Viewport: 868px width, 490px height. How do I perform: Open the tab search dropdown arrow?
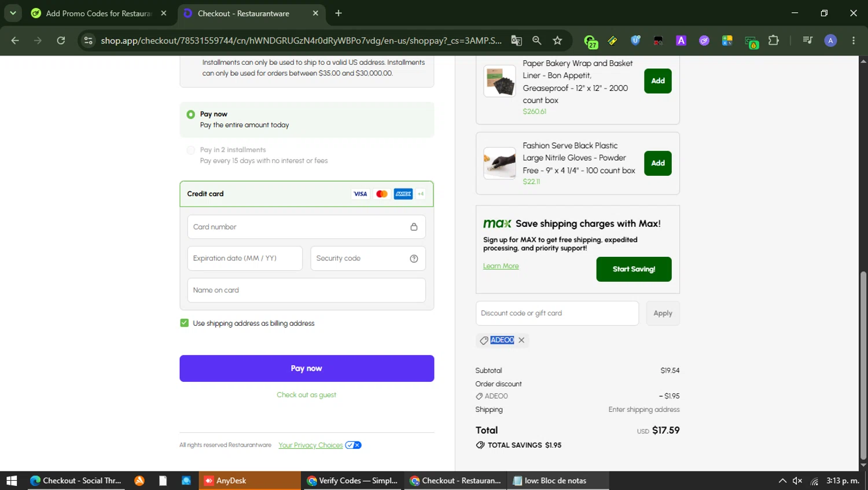tap(13, 13)
